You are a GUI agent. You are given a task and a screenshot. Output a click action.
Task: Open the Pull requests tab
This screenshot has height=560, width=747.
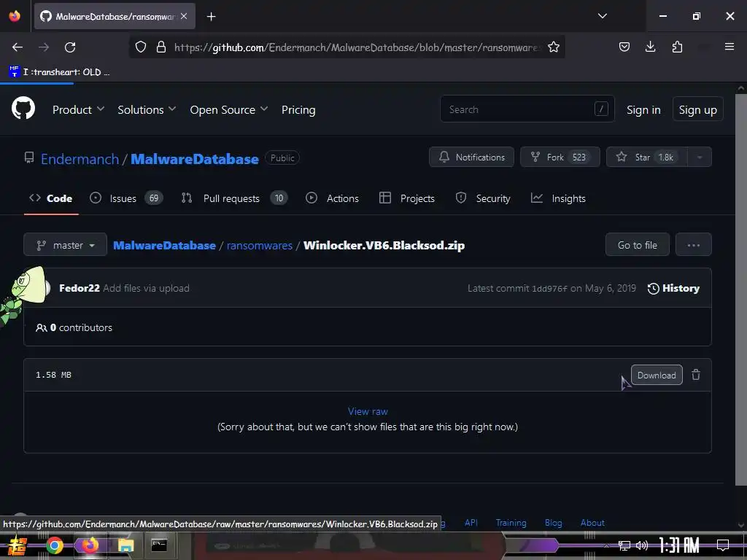coord(234,198)
